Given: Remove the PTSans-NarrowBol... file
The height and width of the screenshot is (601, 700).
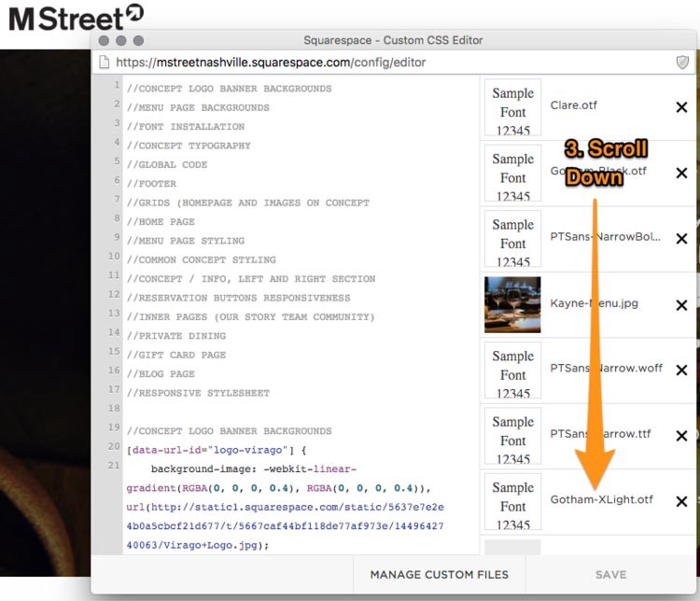Looking at the screenshot, I should 681,238.
